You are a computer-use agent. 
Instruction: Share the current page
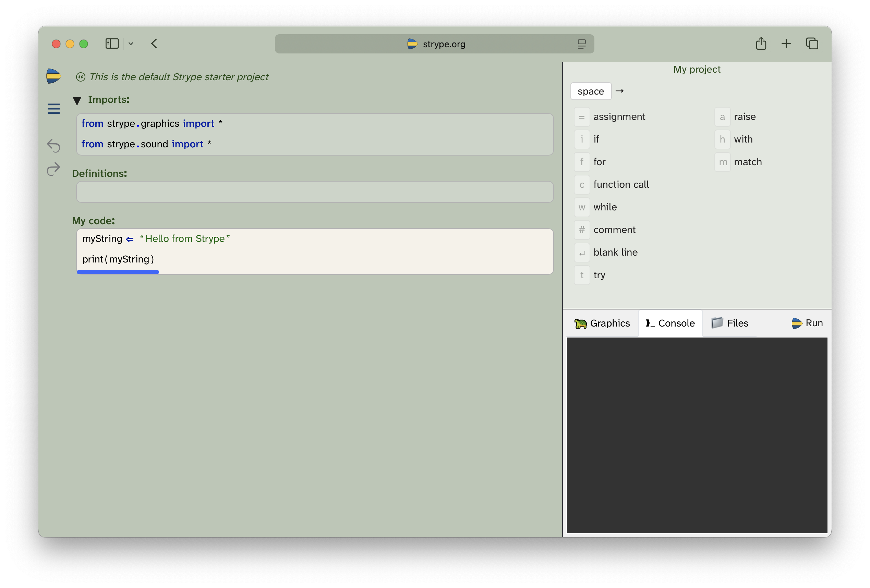tap(761, 44)
